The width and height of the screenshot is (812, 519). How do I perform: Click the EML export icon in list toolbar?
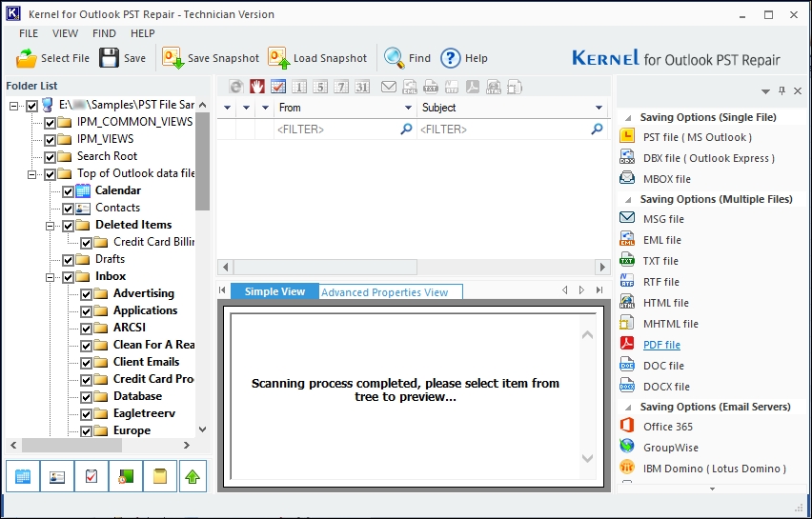click(410, 87)
